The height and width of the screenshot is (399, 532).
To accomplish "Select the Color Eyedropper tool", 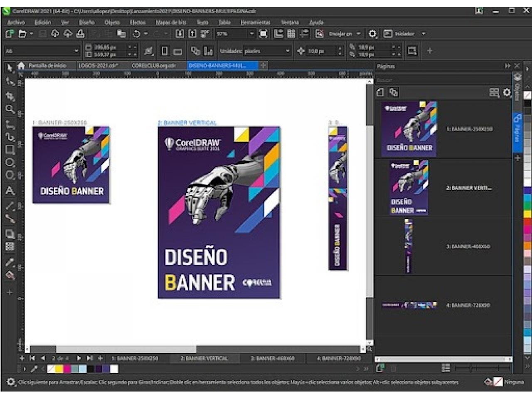I will [x=10, y=262].
